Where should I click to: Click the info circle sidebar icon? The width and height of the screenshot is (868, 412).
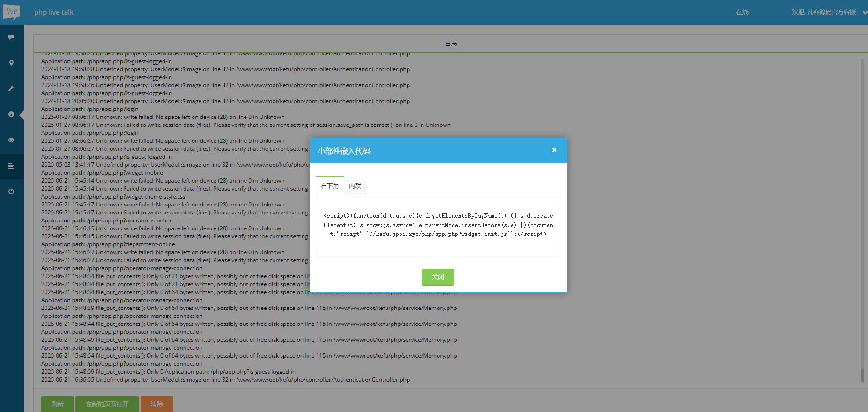(x=11, y=114)
